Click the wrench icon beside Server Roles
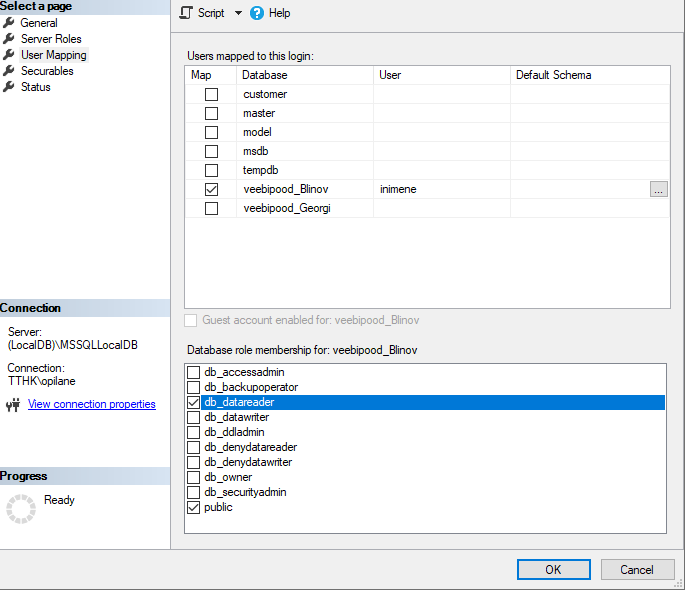The width and height of the screenshot is (685, 590). [x=9, y=38]
